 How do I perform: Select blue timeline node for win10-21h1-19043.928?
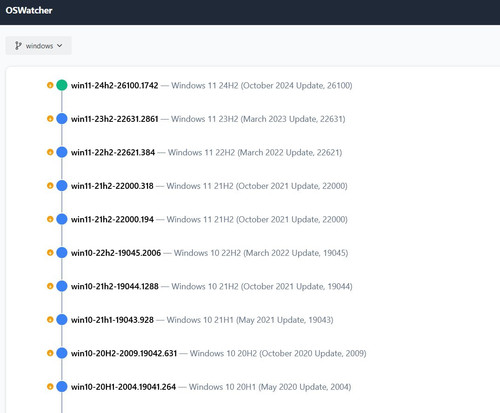point(62,319)
